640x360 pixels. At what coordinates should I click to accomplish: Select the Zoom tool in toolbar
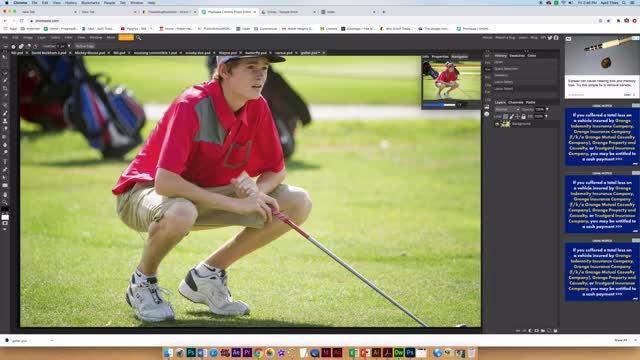coord(5,202)
